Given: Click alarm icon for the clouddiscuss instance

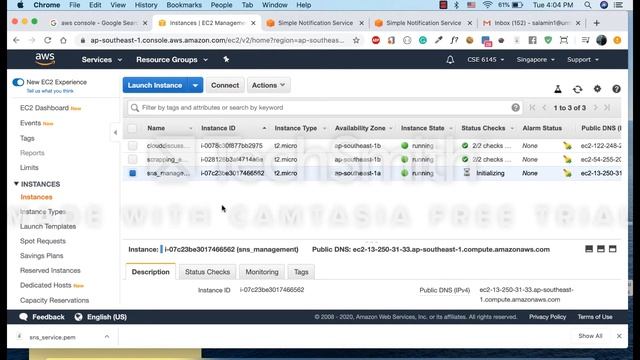Looking at the screenshot, I should click(x=567, y=146).
